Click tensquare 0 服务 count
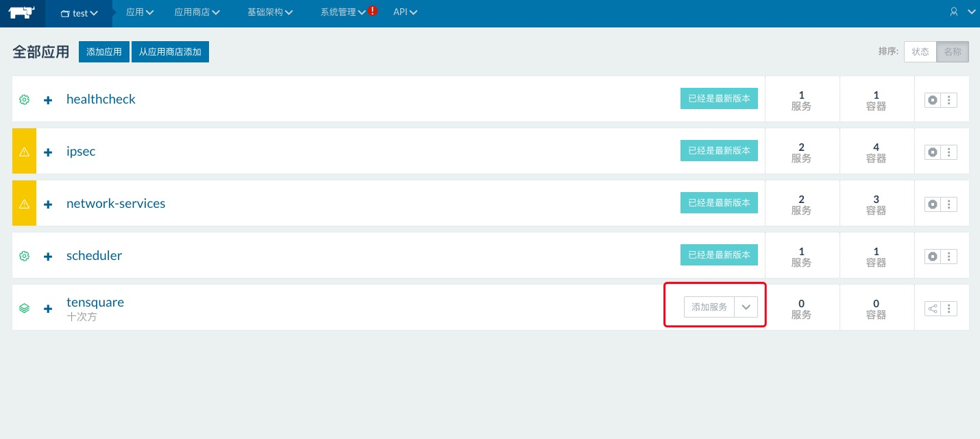This screenshot has height=439, width=980. click(x=801, y=309)
